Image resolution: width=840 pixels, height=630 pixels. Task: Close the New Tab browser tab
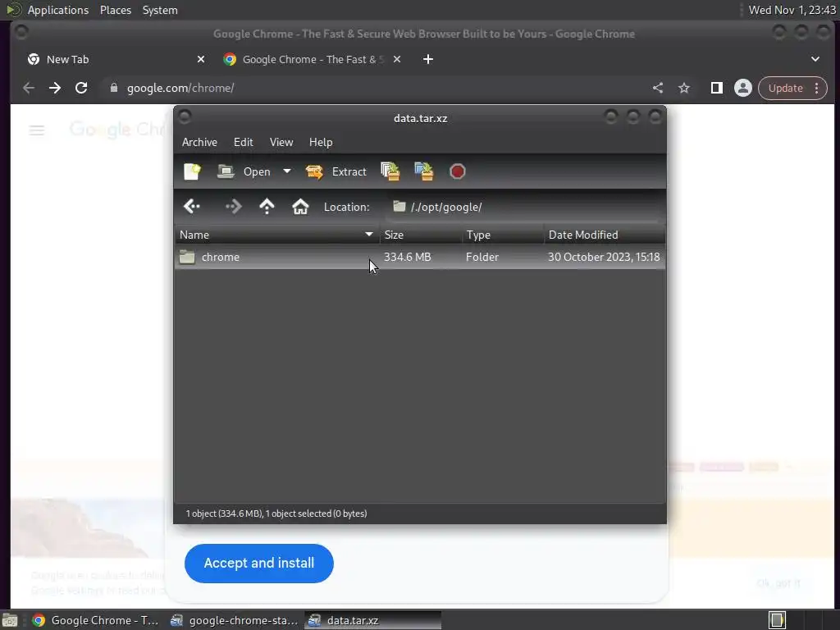point(201,59)
